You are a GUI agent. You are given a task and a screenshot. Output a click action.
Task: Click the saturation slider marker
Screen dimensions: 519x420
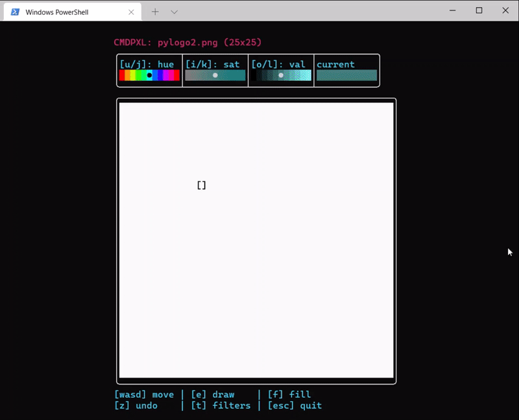[215, 75]
